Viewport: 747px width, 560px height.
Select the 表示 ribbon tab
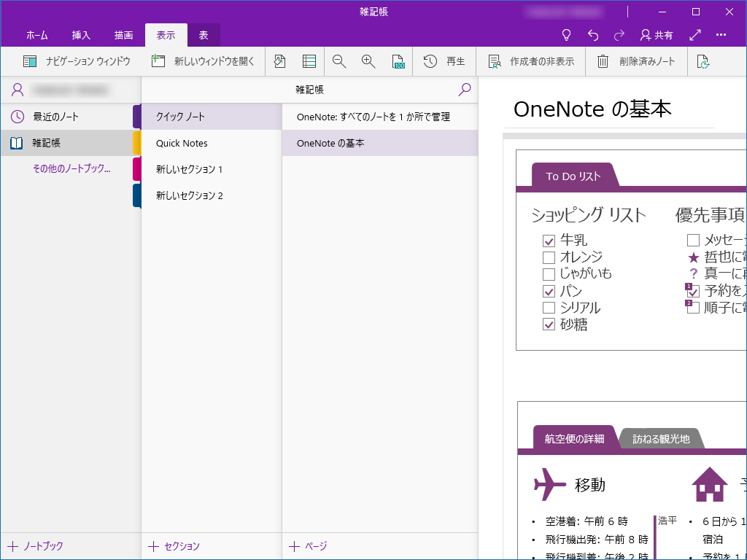click(166, 35)
